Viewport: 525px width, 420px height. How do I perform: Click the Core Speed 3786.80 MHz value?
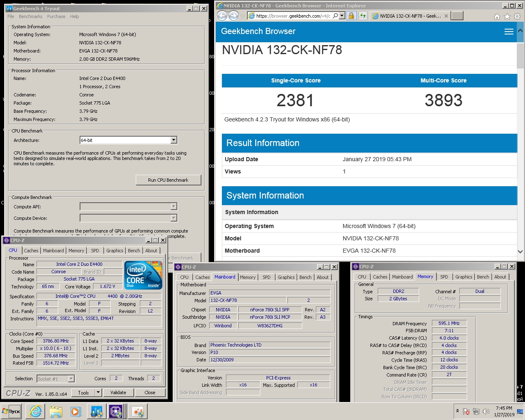click(56, 341)
